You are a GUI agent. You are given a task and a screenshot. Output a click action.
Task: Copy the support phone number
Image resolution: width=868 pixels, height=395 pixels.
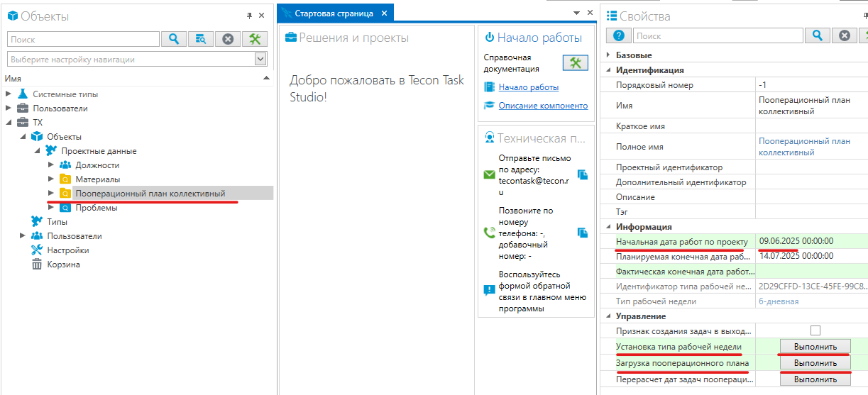tap(583, 233)
